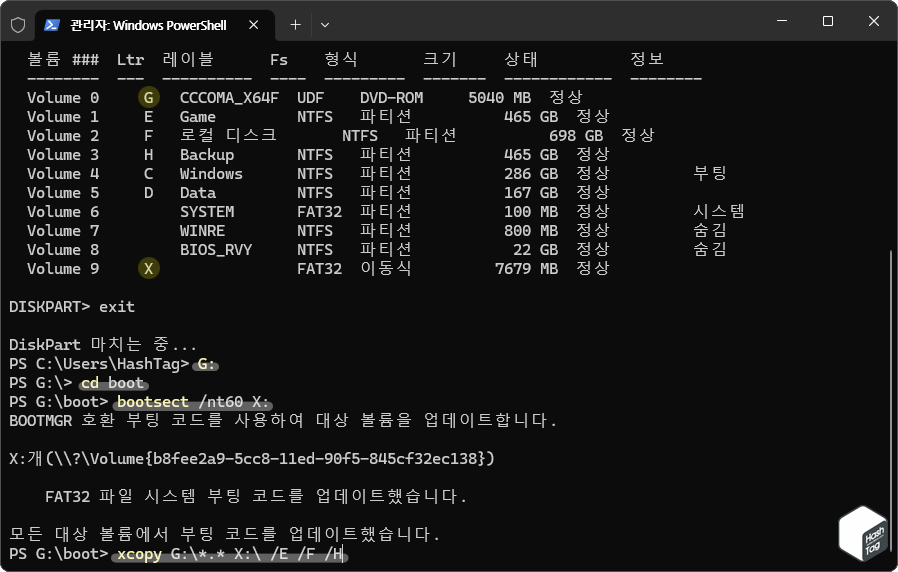The height and width of the screenshot is (572, 898).
Task: Click the CCCOMA_X64F volume label
Action: click(x=229, y=98)
